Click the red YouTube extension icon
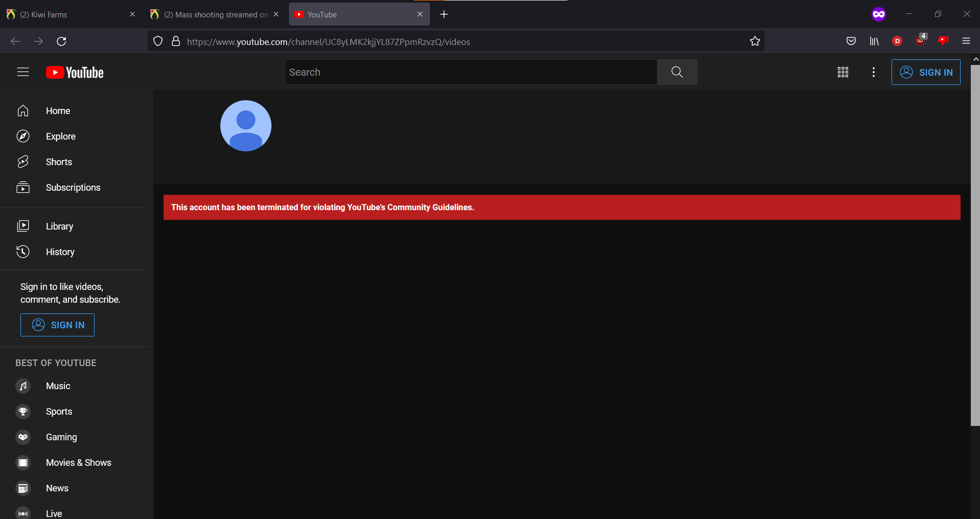The width and height of the screenshot is (980, 519). tap(943, 40)
